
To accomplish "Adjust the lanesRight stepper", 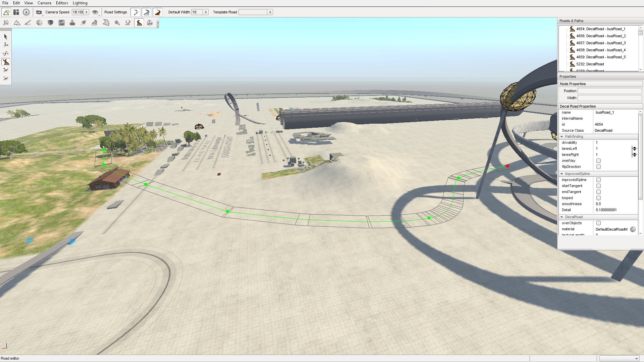I will pyautogui.click(x=634, y=155).
